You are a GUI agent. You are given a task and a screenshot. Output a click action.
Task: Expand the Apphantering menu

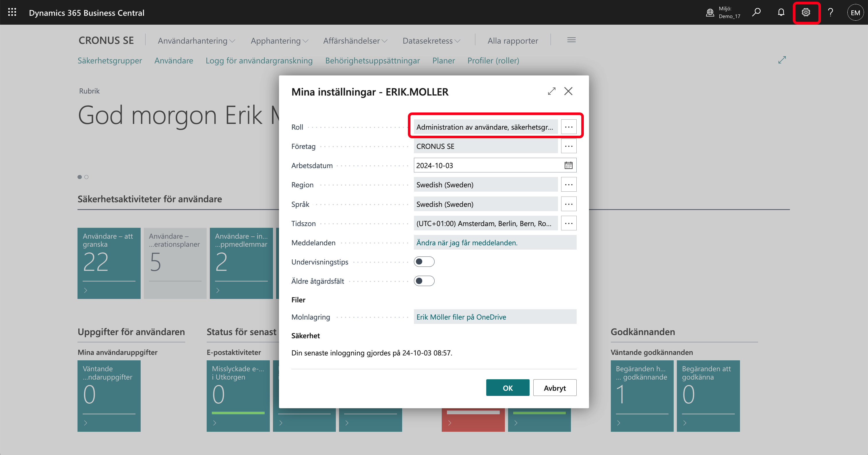pyautogui.click(x=279, y=41)
